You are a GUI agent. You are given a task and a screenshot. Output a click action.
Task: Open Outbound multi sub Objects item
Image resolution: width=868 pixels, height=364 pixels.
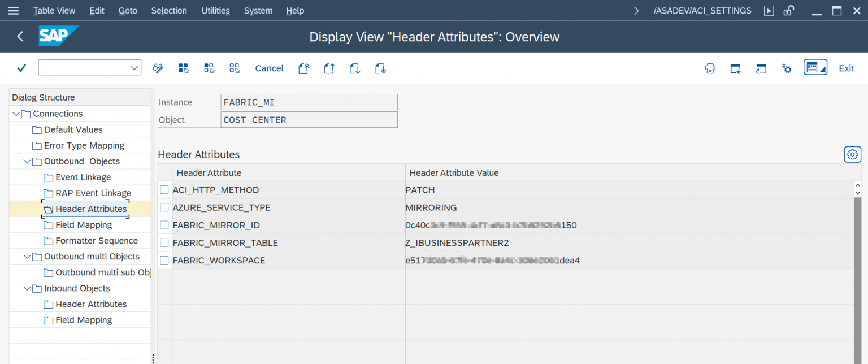[x=103, y=272]
